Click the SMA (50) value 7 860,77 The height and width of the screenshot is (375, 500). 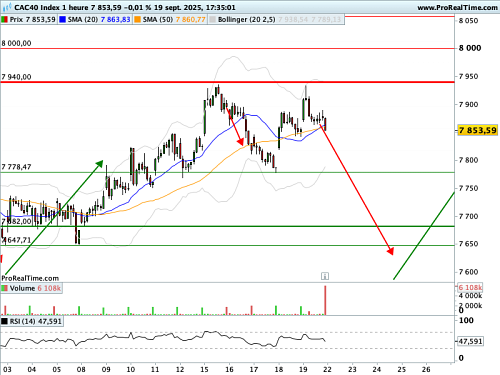click(x=191, y=20)
